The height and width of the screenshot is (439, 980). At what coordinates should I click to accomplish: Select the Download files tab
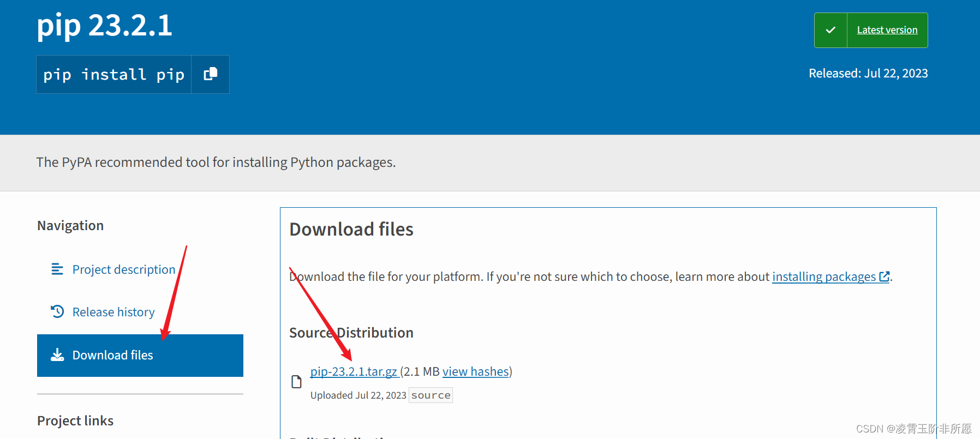pos(140,356)
